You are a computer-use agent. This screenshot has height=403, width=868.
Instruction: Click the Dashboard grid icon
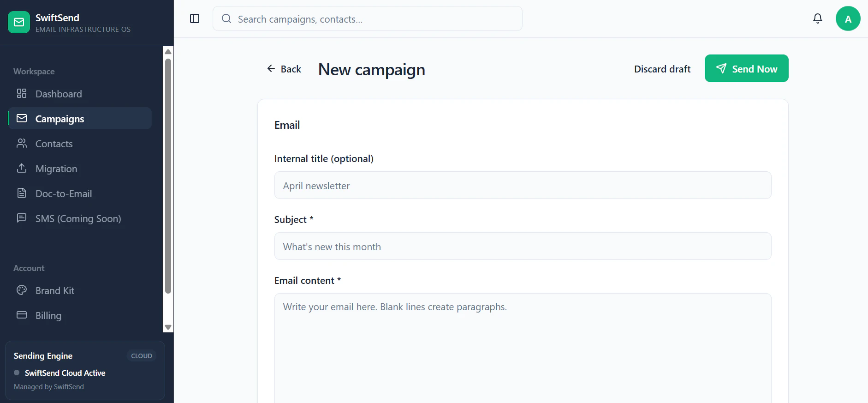22,94
